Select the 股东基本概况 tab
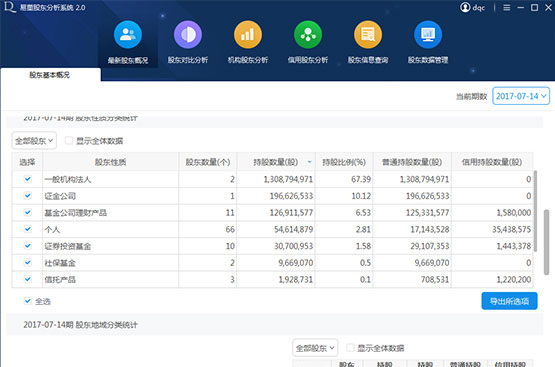The height and width of the screenshot is (367, 555). coord(50,75)
